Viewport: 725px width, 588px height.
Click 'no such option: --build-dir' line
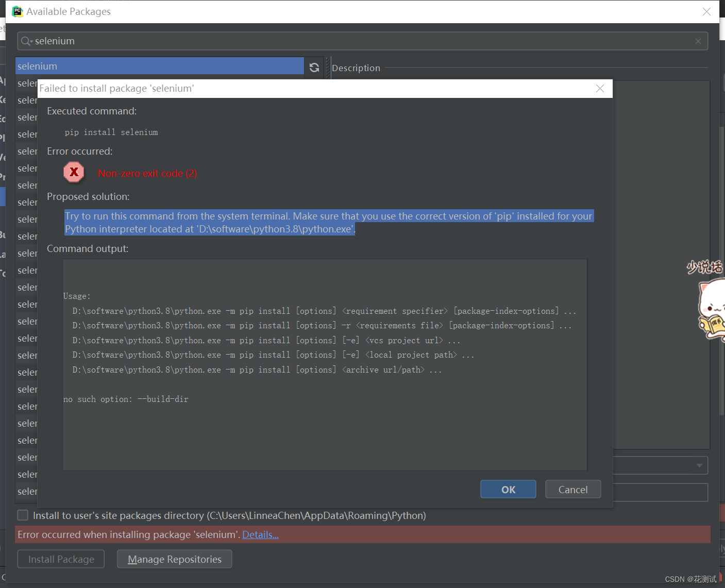tap(126, 399)
